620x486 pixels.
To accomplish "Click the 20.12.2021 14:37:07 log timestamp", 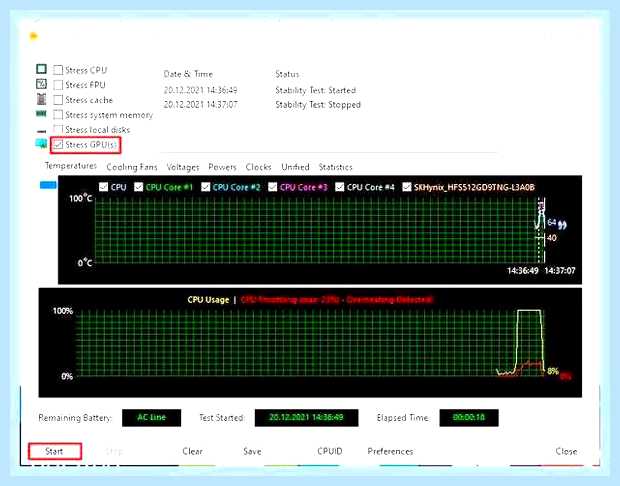I will pos(200,105).
